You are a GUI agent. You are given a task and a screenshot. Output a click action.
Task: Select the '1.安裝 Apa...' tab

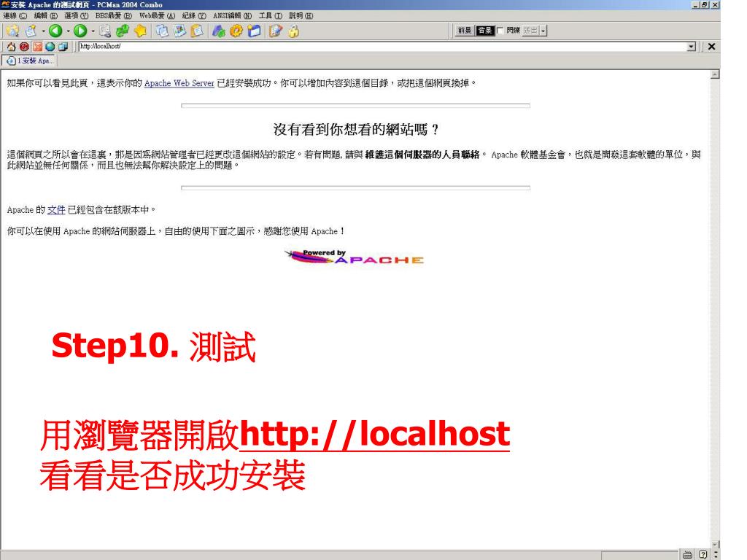[x=29, y=61]
